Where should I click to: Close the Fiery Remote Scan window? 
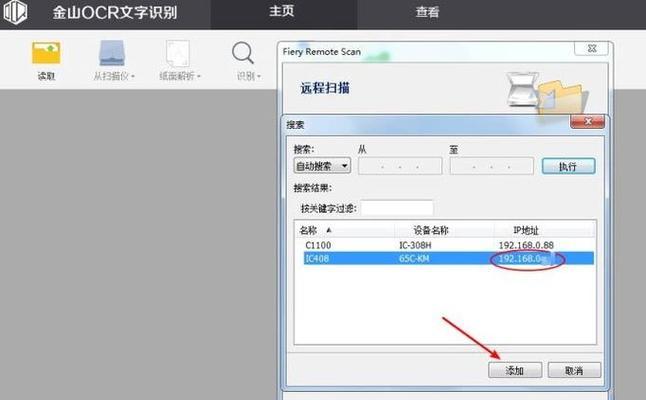(x=592, y=48)
